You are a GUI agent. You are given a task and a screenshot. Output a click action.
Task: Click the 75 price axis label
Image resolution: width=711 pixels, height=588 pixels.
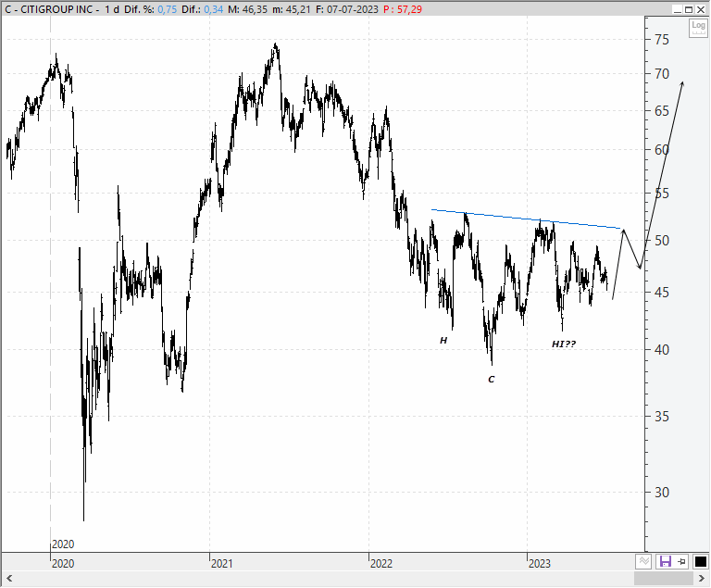pyautogui.click(x=662, y=40)
